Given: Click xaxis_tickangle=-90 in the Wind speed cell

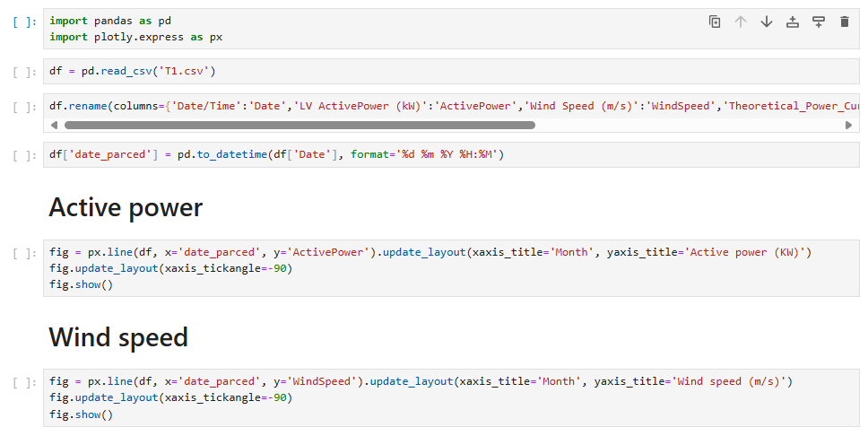Looking at the screenshot, I should tap(226, 397).
